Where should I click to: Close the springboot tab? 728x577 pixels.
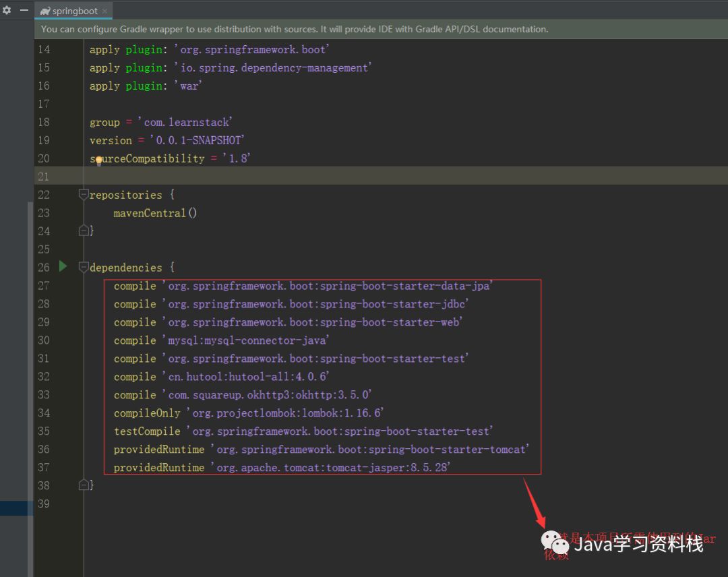click(105, 11)
